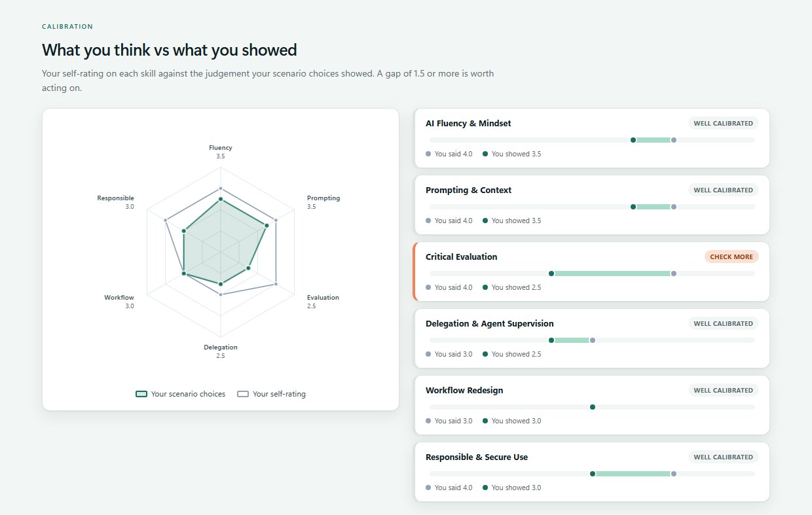Click the grey self-rating marker on Critical Evaluation bar

[x=673, y=274]
